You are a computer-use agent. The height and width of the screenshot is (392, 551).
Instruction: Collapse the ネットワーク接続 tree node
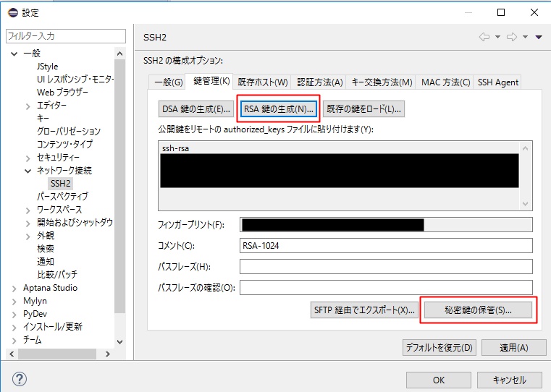click(x=28, y=171)
